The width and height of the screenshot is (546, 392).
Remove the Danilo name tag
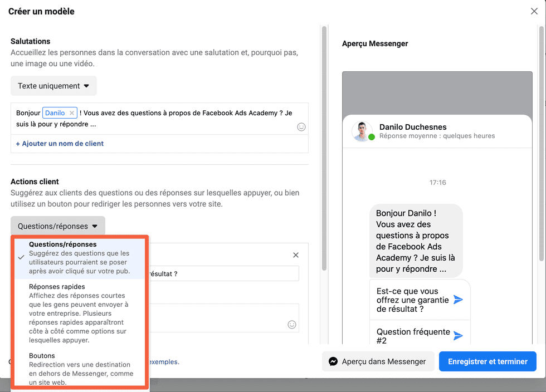point(71,113)
